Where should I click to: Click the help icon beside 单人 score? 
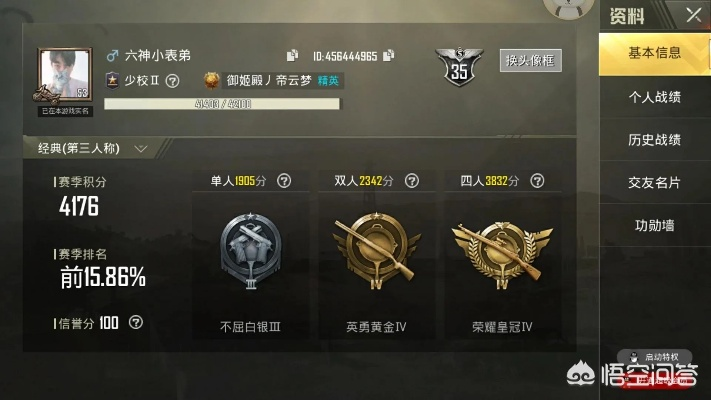click(284, 181)
